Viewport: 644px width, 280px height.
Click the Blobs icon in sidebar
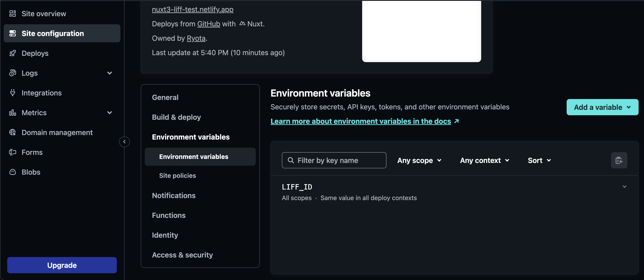13,171
